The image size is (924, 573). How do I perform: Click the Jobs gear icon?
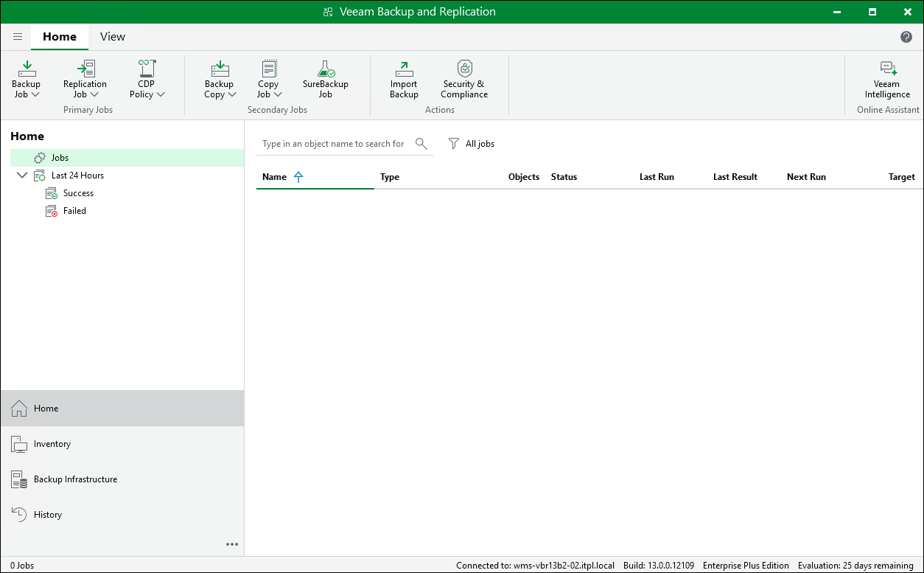(x=40, y=158)
